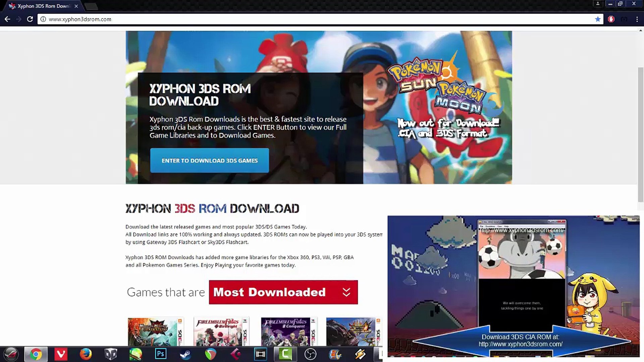Close the Xyphon 3DS Rom tab

[x=76, y=6]
